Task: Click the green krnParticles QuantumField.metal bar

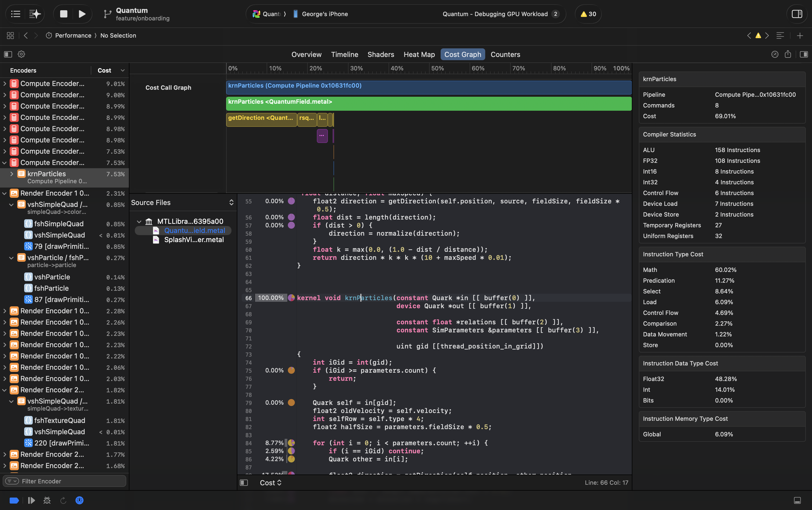Action: [x=428, y=103]
